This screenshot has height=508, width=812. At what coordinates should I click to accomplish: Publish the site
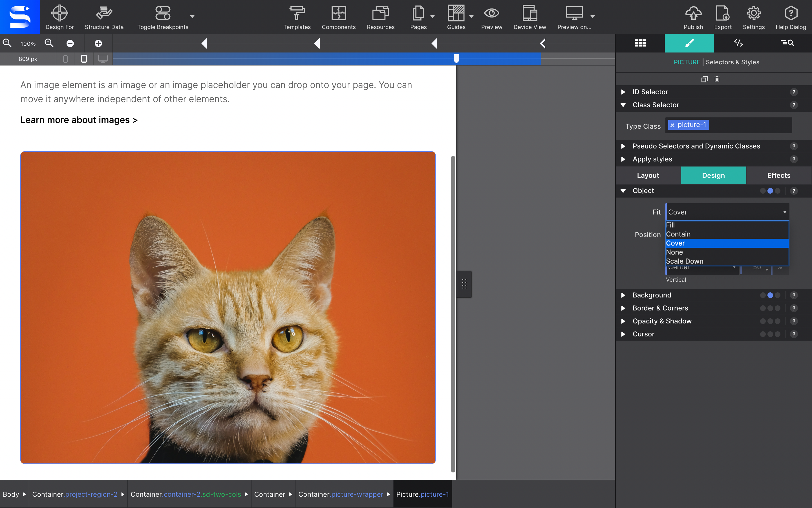[x=693, y=17]
